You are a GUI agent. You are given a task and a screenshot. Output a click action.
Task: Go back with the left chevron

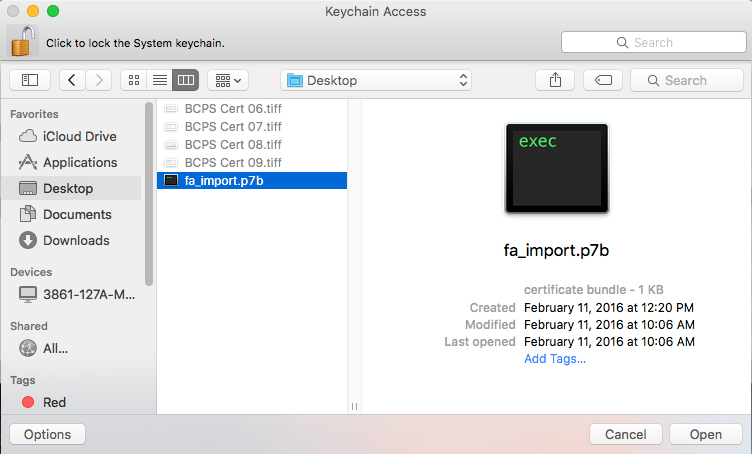tap(72, 80)
